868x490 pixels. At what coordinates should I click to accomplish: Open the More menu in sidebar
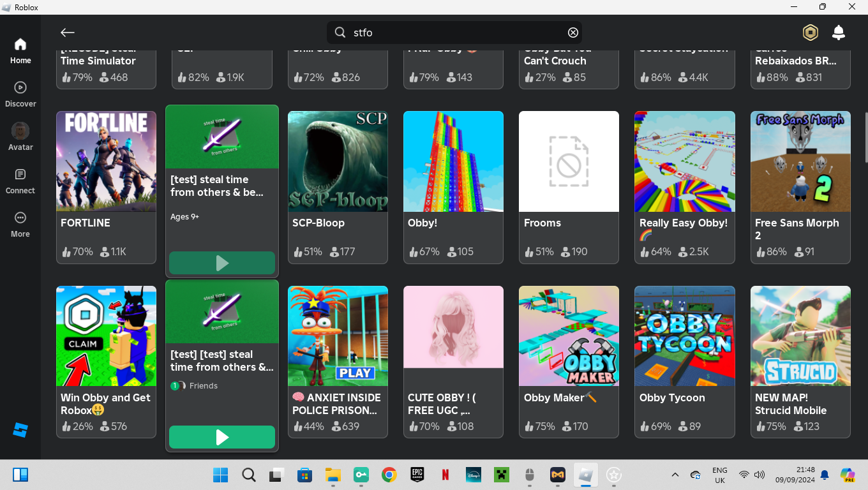click(x=20, y=224)
